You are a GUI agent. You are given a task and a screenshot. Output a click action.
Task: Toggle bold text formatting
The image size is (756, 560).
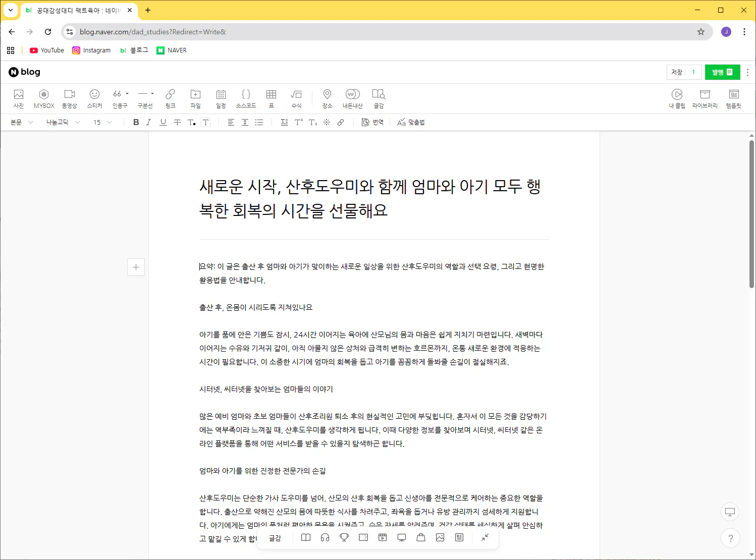(x=136, y=122)
